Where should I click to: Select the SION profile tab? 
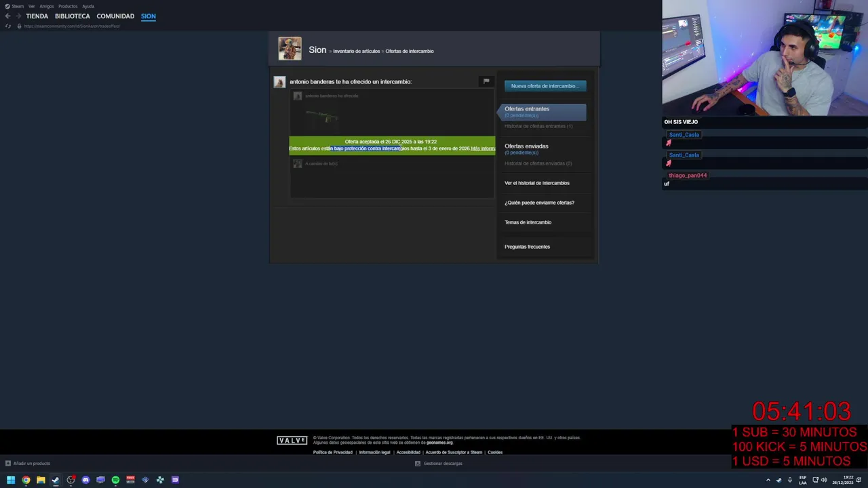[149, 16]
